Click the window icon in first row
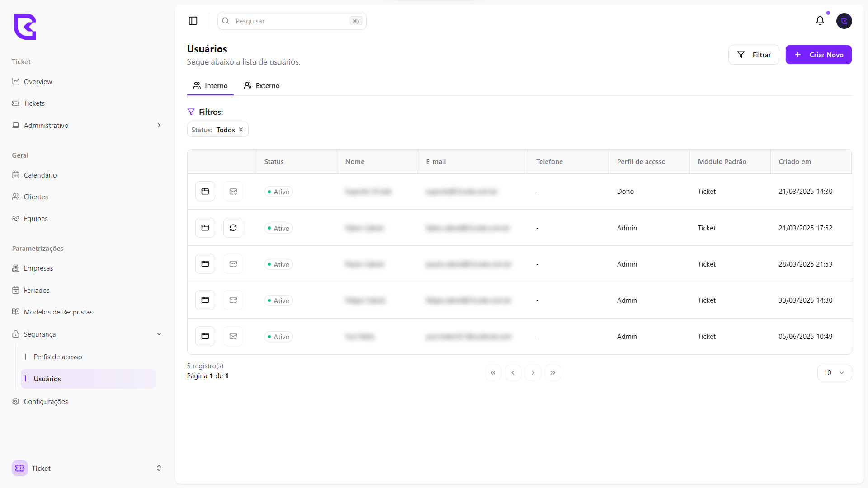The width and height of the screenshot is (868, 488). [205, 192]
